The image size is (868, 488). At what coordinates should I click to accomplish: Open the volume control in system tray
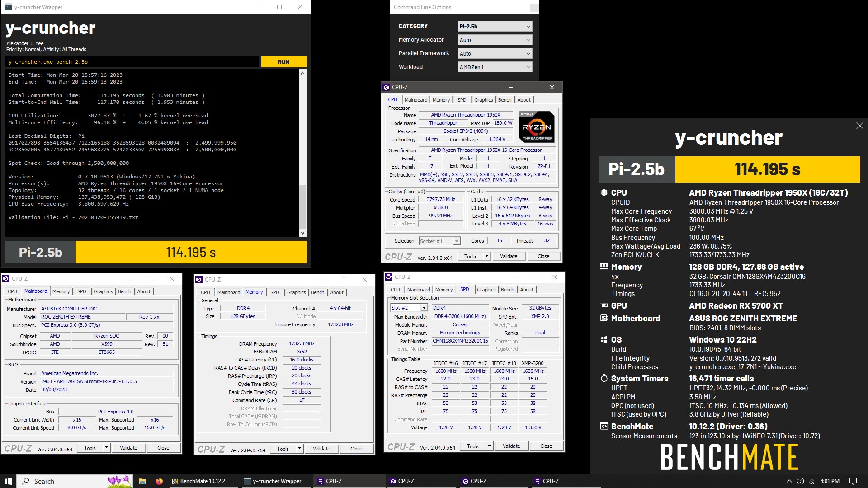coord(800,481)
